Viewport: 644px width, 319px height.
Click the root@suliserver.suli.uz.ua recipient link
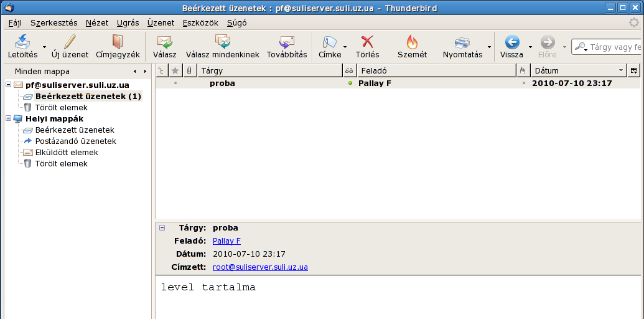coord(260,267)
